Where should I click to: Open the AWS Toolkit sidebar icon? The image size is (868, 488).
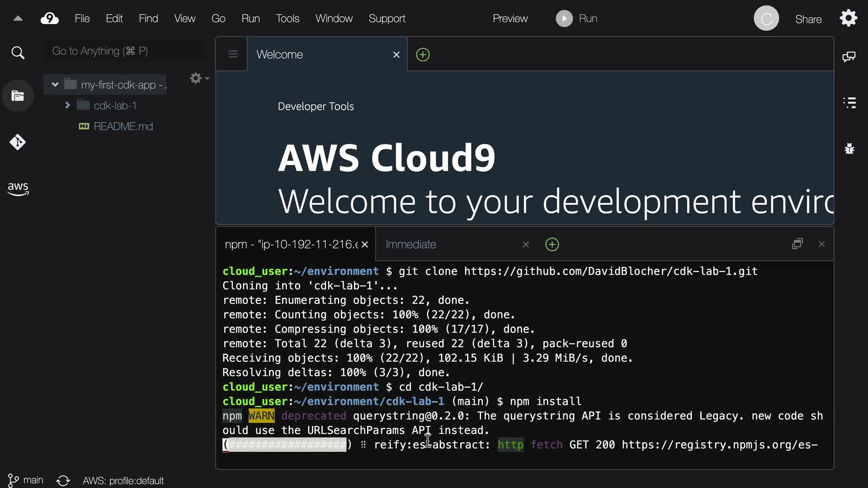click(18, 189)
